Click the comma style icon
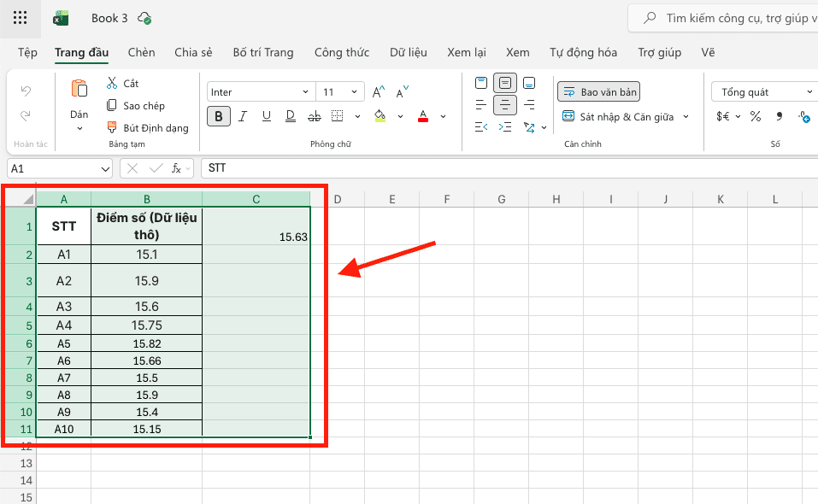This screenshot has width=818, height=504. click(780, 116)
